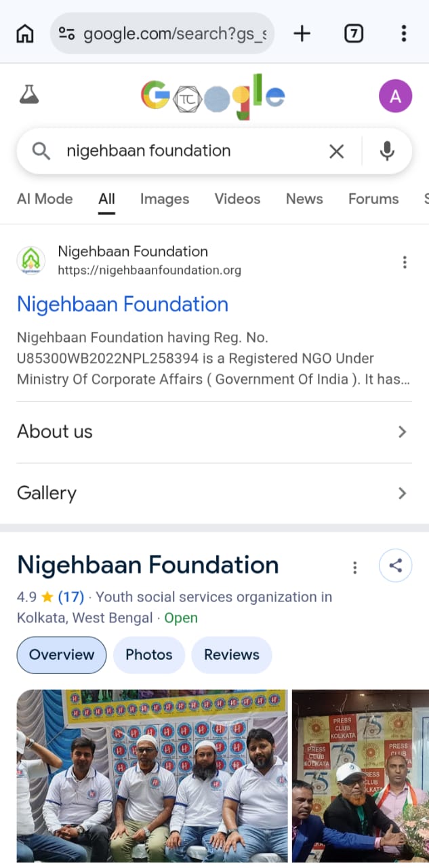This screenshot has height=868, width=429.
Task: Share the Nigehbaan Foundation business panel
Action: point(395,566)
